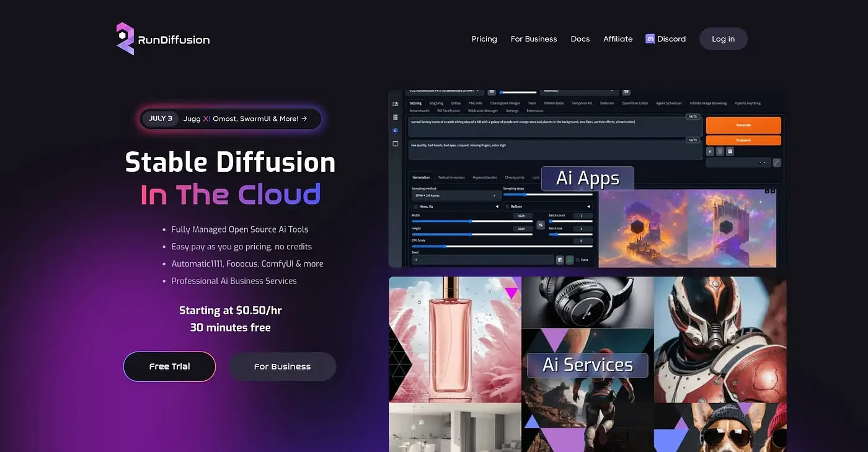Go to the Settings tab
The width and height of the screenshot is (868, 452).
[512, 111]
